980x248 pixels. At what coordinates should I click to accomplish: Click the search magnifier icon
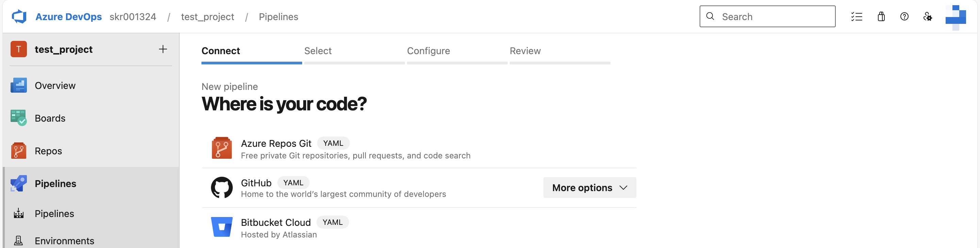(x=710, y=16)
